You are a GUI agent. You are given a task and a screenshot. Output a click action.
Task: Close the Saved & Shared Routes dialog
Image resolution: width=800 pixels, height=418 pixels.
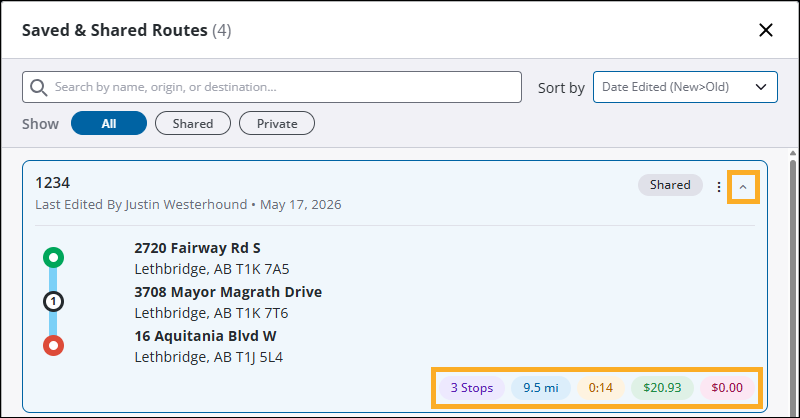click(x=765, y=30)
